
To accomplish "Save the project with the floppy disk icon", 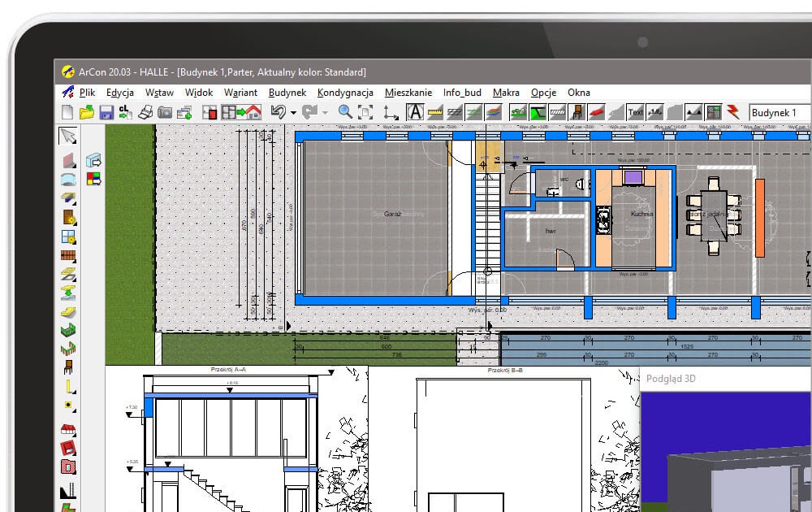I will (106, 112).
